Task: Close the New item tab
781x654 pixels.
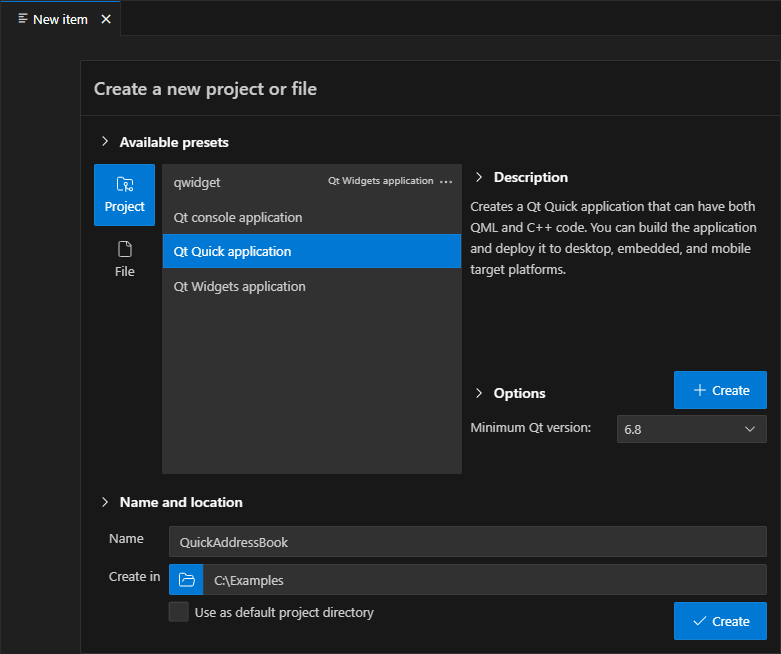Action: [106, 19]
